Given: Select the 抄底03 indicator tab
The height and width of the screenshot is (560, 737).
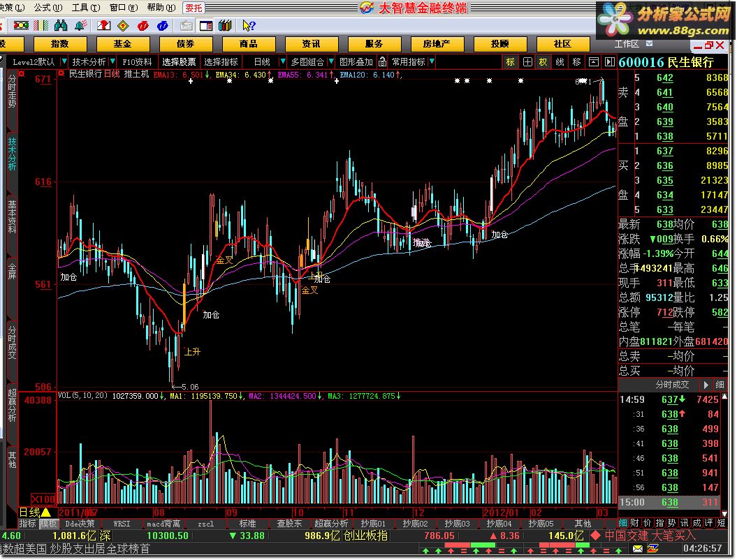Looking at the screenshot, I should click(x=457, y=524).
